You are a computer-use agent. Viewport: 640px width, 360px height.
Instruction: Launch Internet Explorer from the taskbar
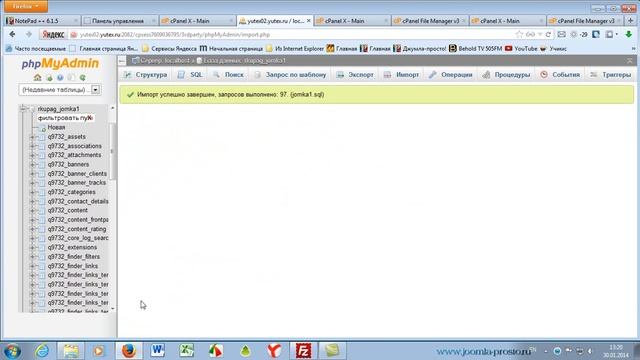pos(42,351)
